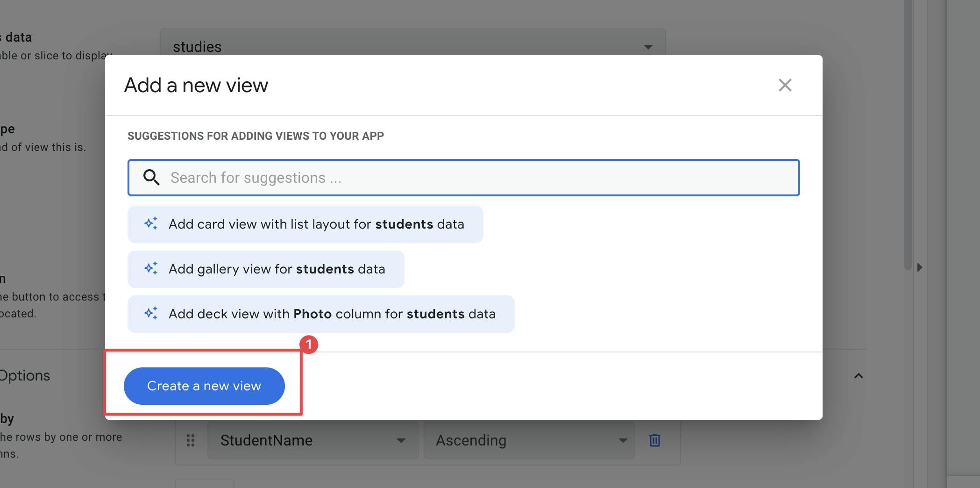Close the Add a new view dialog
The height and width of the screenshot is (488, 980).
[x=785, y=85]
